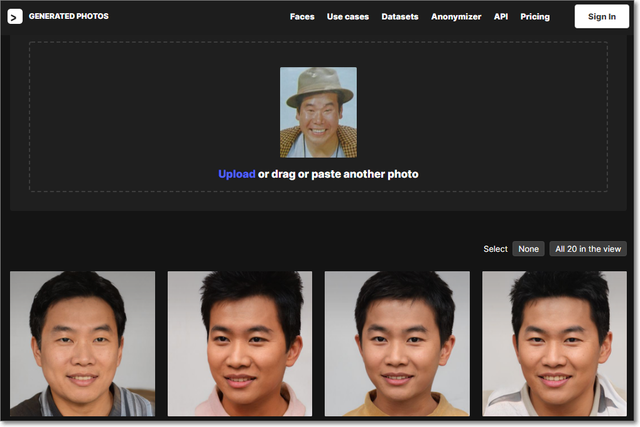
Task: Choose None in the Select options
Action: click(x=528, y=249)
